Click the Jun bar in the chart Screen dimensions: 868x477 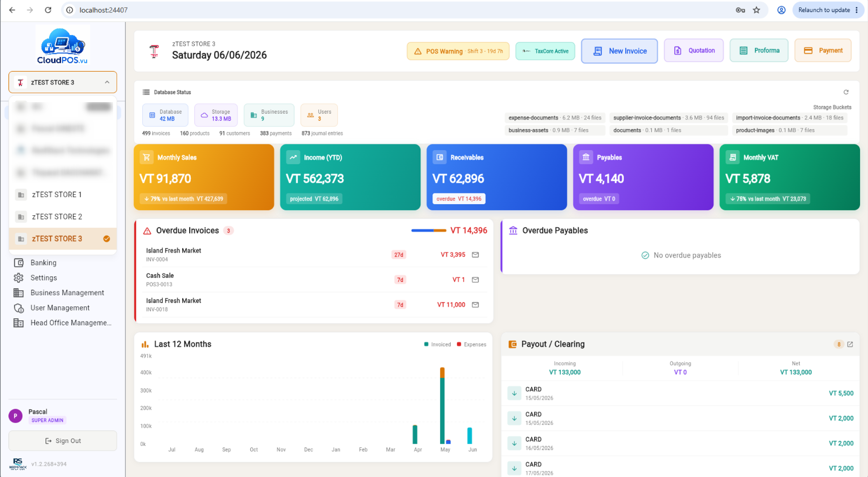pos(470,435)
